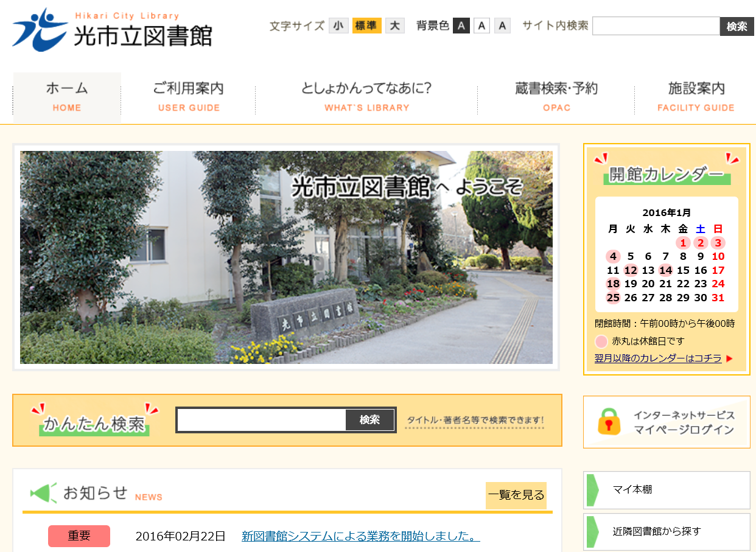This screenshot has width=756, height=552.
Task: Select the 小 small font size option
Action: pos(338,26)
